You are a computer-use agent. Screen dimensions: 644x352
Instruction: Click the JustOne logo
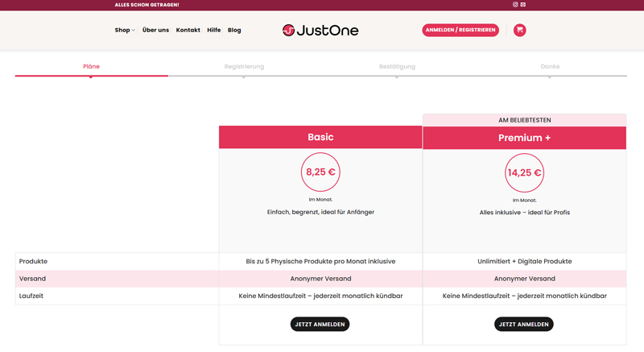[x=320, y=30]
